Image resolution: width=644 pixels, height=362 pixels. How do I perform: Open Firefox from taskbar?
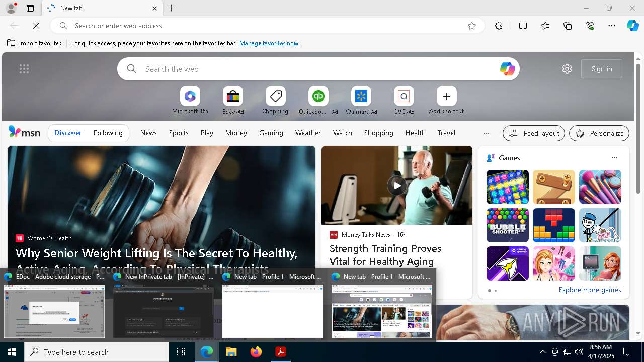click(x=256, y=352)
